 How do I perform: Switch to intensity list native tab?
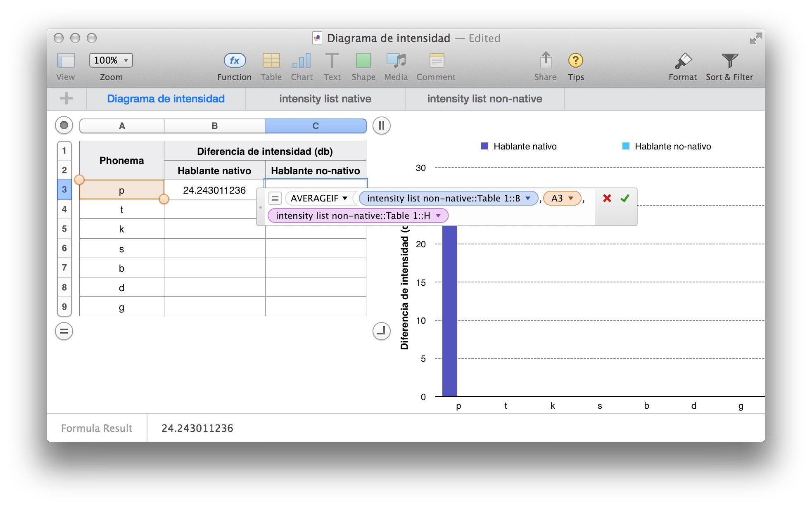325,99
